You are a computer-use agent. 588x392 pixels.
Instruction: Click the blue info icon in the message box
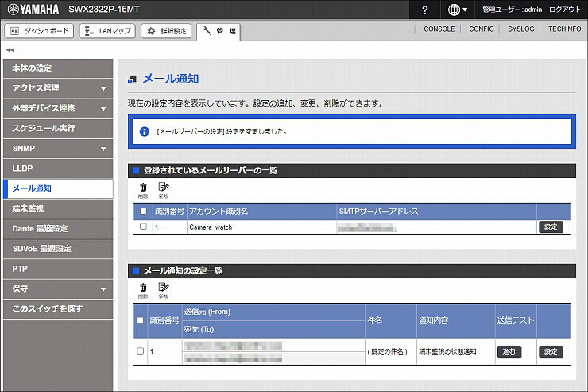click(145, 132)
